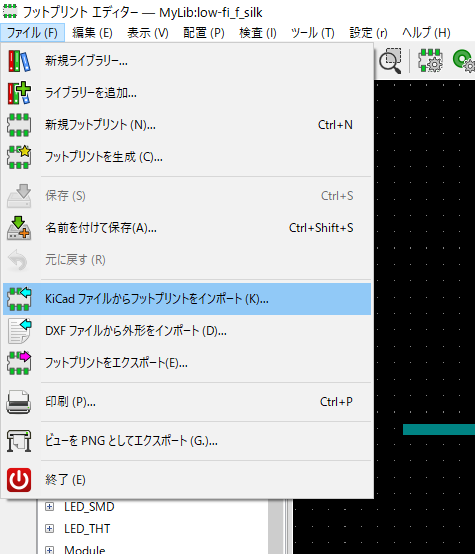This screenshot has height=554, width=475.
Task: Open the 編集 (E) menu
Action: tap(92, 33)
